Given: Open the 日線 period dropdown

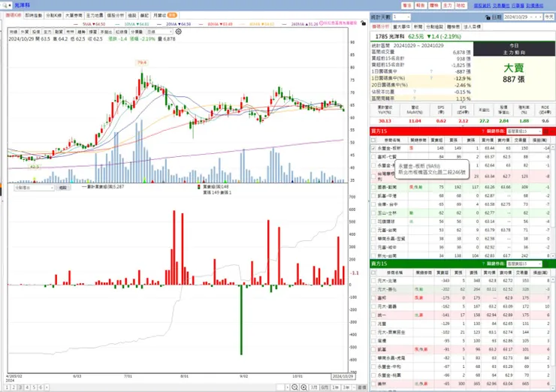Looking at the screenshot, I should coord(159,32).
